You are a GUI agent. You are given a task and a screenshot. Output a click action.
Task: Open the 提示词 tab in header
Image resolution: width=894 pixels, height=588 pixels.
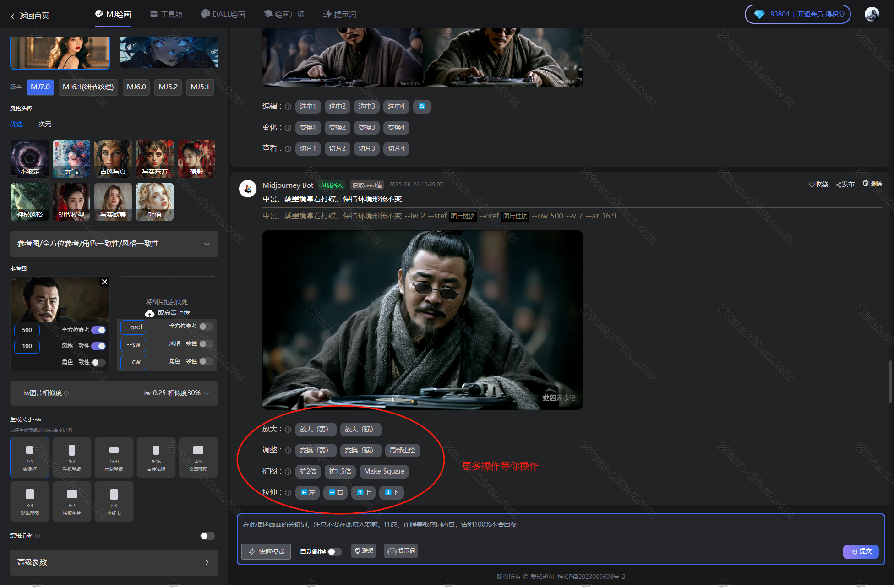(339, 14)
